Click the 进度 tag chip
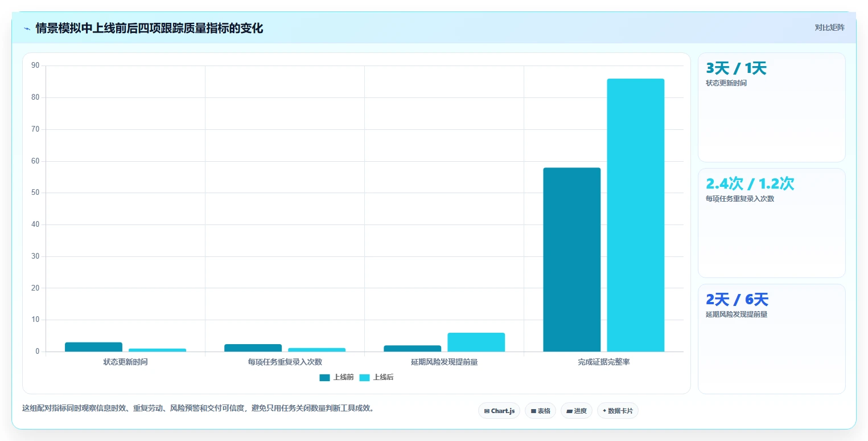 click(577, 411)
